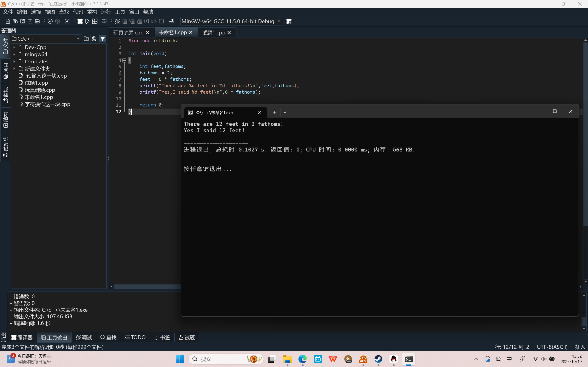Screen dimensions: 588x367
Task: Open 玩具谜题.cpp in the file tree
Action: (40, 90)
